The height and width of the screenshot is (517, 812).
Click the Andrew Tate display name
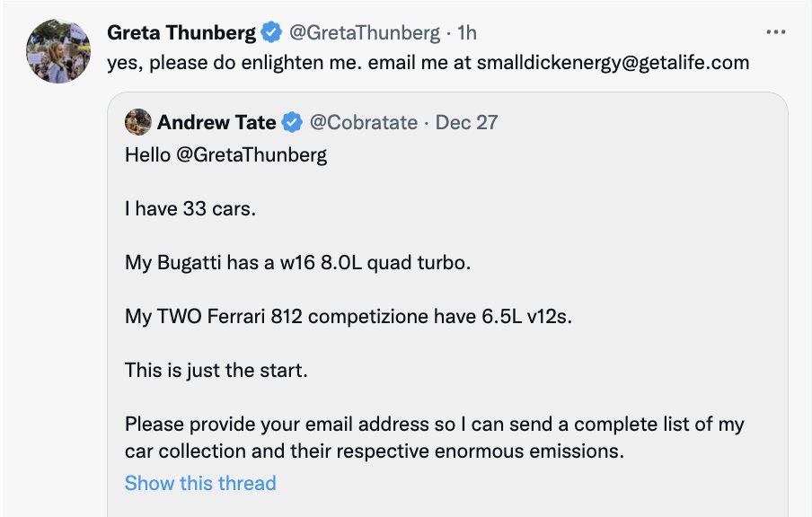(x=216, y=122)
